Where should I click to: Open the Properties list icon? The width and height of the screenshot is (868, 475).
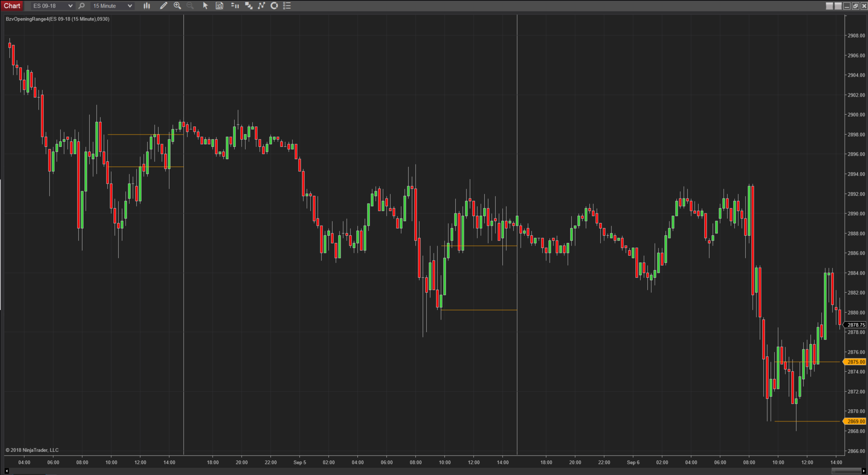(287, 6)
